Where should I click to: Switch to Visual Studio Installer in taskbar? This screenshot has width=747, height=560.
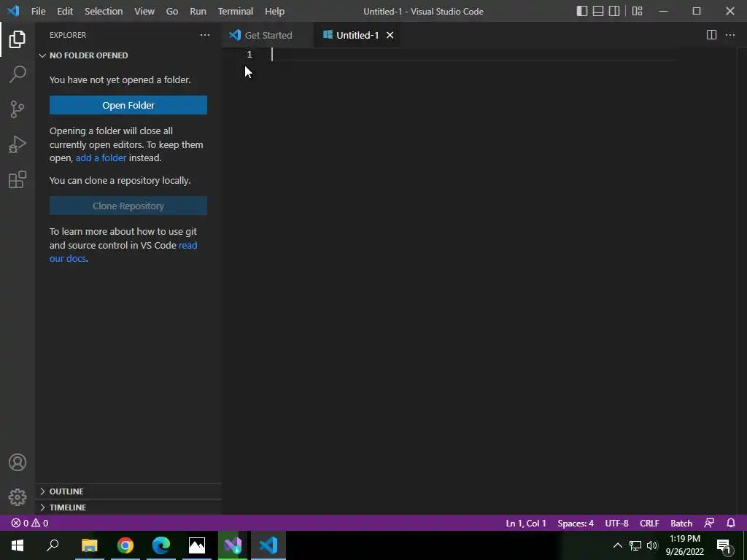(233, 545)
